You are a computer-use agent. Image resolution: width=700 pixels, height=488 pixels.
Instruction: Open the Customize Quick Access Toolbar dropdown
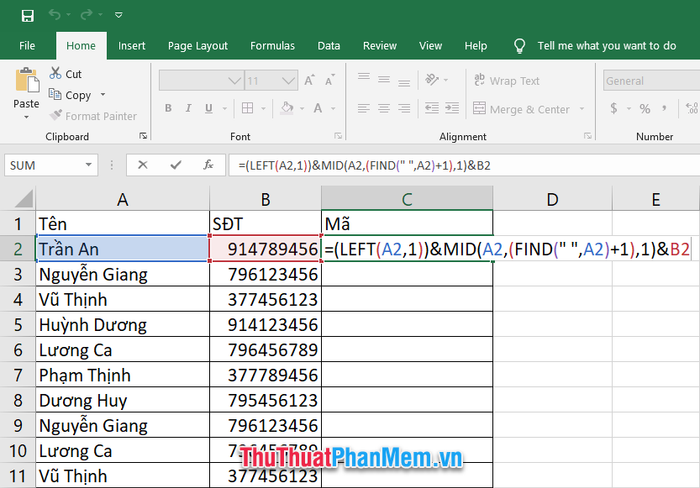coord(119,15)
